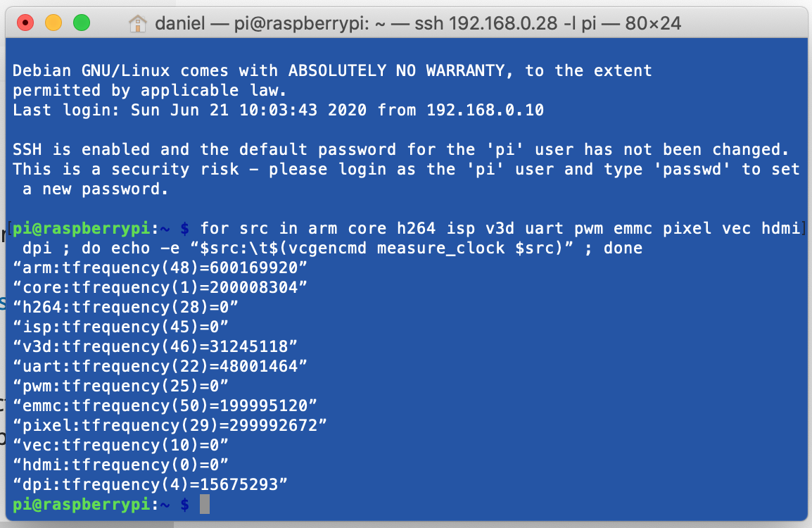Minimize the window using the yellow button
812x528 pixels.
click(53, 23)
